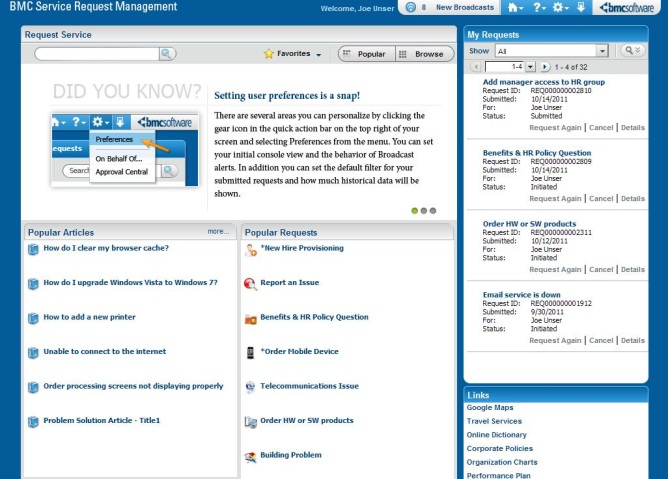
Task: Switch to the Popular view
Action: (365, 54)
